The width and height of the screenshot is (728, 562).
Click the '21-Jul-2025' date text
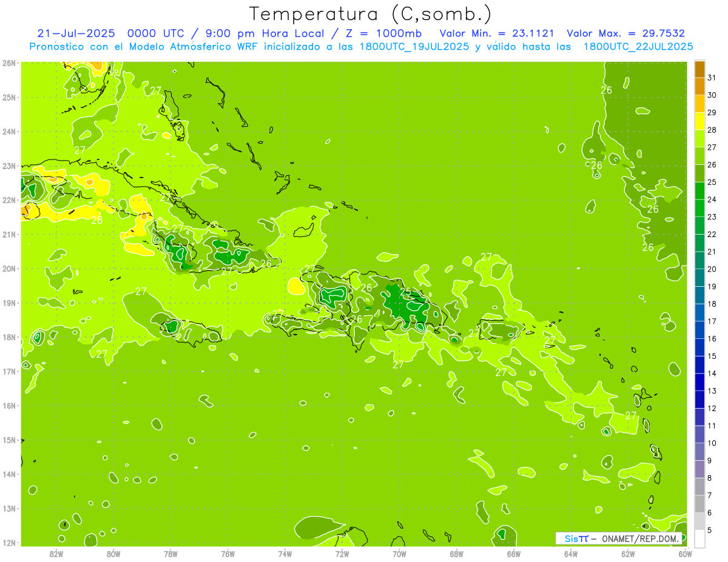tap(77, 33)
